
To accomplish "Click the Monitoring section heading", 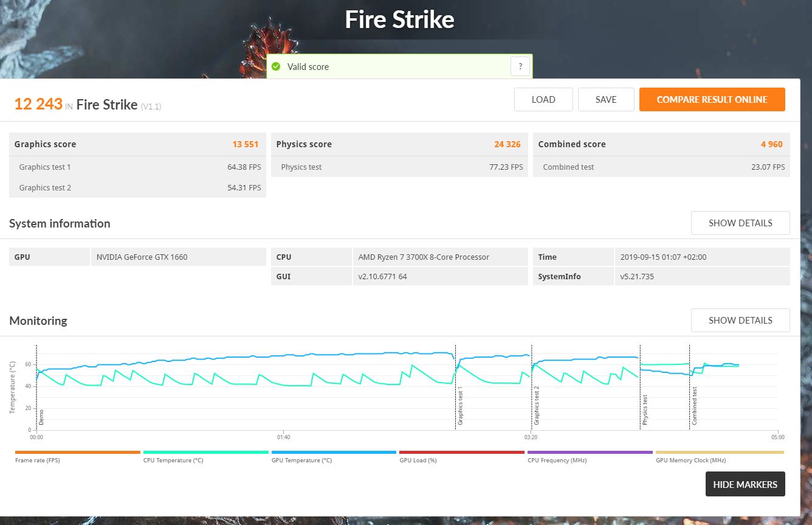I will (x=38, y=321).
